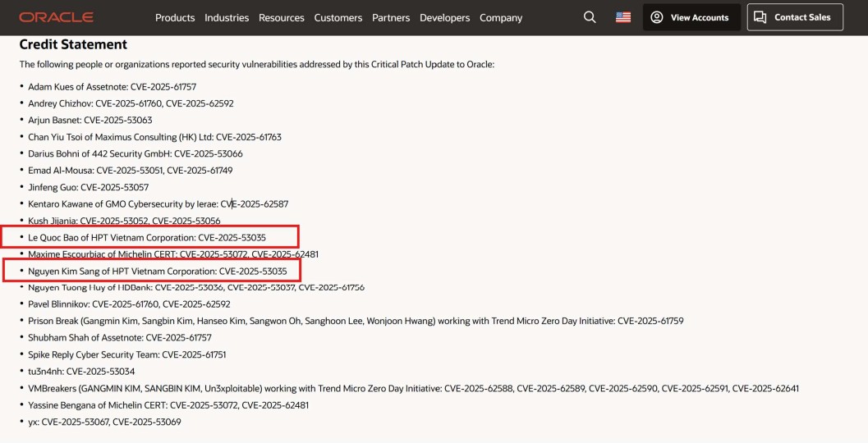Click the View Accounts button

[x=691, y=17]
